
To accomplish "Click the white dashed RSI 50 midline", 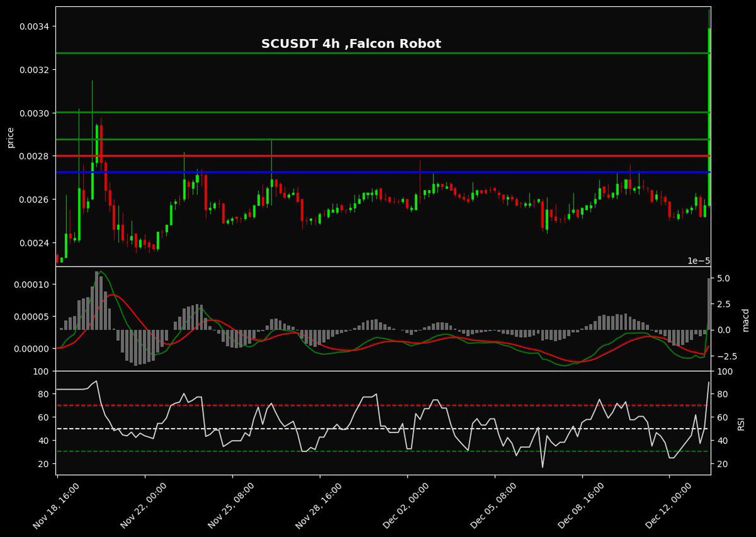I will [x=383, y=429].
